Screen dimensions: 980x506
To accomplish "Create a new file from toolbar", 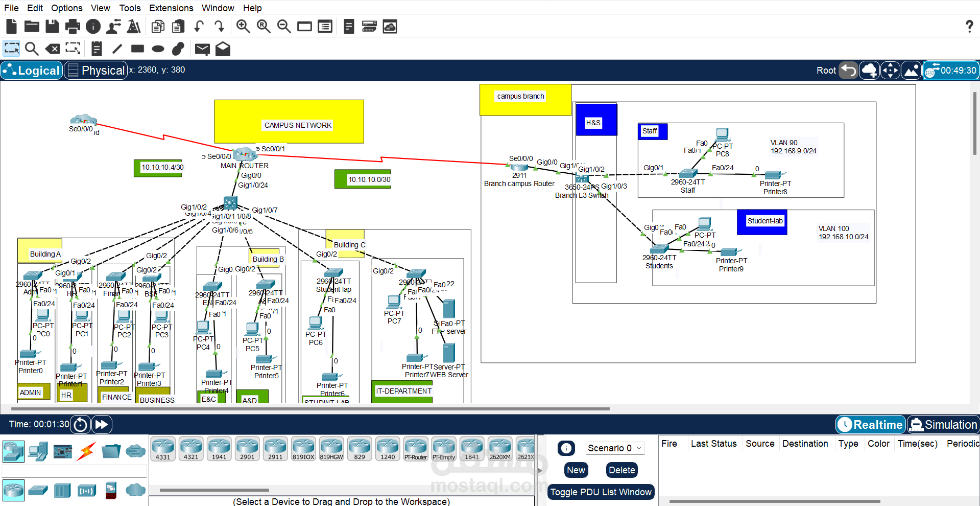I will click(x=11, y=26).
